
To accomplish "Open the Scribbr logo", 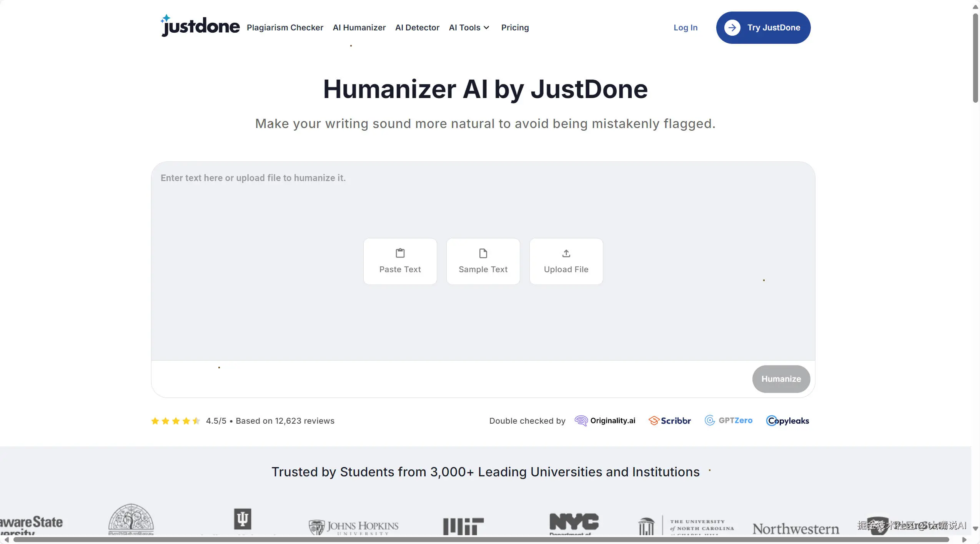I will point(669,421).
